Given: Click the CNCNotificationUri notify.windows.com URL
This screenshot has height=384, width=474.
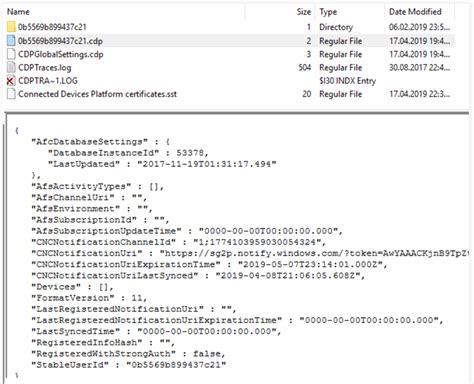Looking at the screenshot, I should (315, 253).
